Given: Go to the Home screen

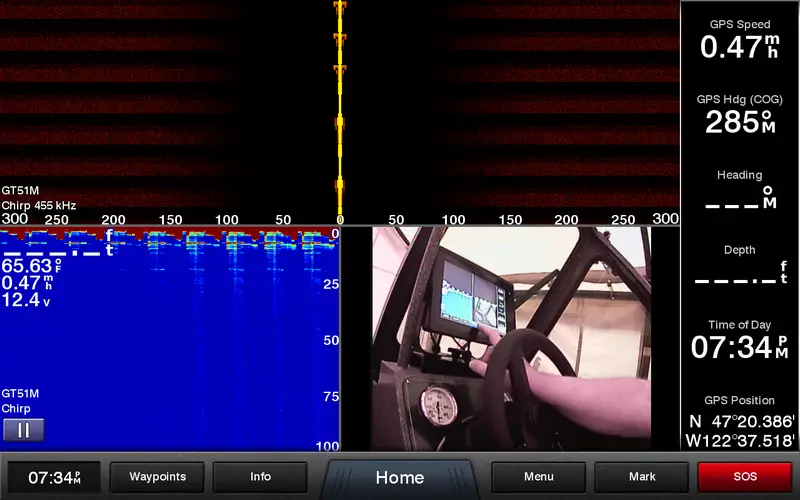Looking at the screenshot, I should pos(399,478).
